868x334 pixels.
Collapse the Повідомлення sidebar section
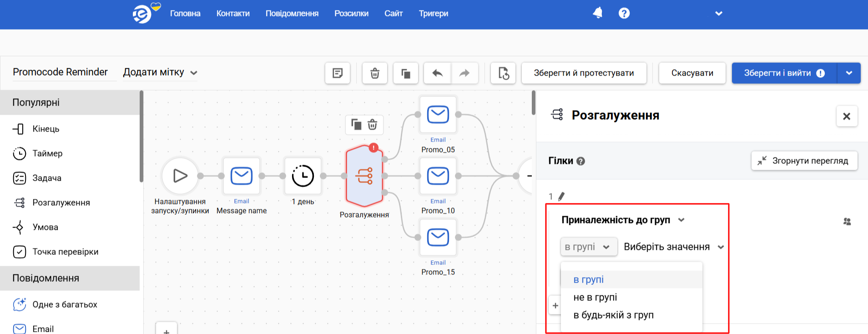(70, 278)
